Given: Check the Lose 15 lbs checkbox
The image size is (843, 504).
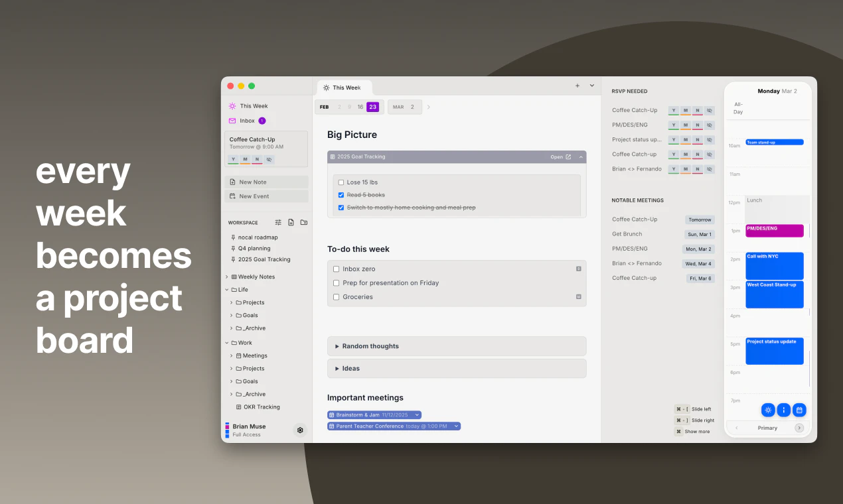Looking at the screenshot, I should click(x=341, y=182).
